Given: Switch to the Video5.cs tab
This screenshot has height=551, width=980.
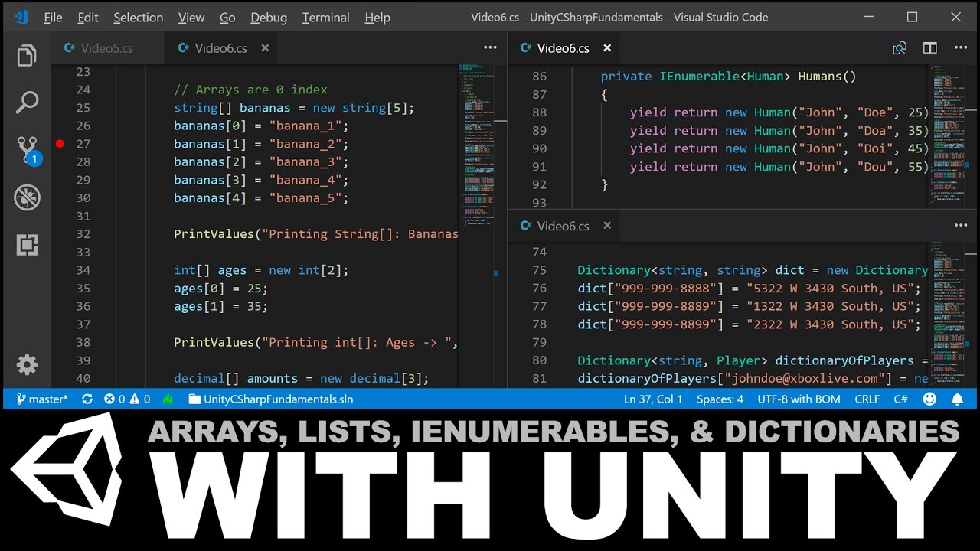Looking at the screenshot, I should 106,48.
